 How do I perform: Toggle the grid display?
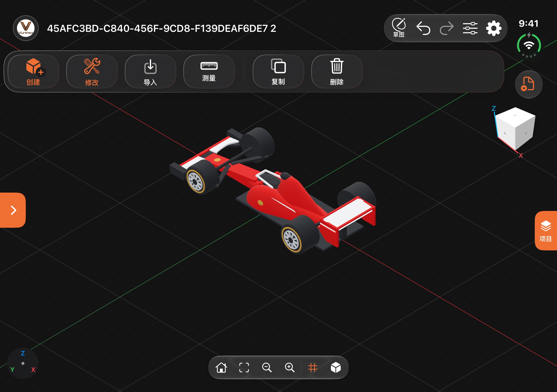tap(313, 367)
